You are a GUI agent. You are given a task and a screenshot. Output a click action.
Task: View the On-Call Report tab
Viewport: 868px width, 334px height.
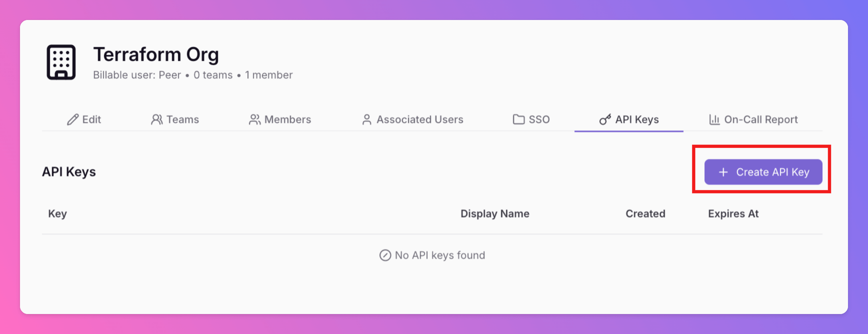pyautogui.click(x=754, y=119)
